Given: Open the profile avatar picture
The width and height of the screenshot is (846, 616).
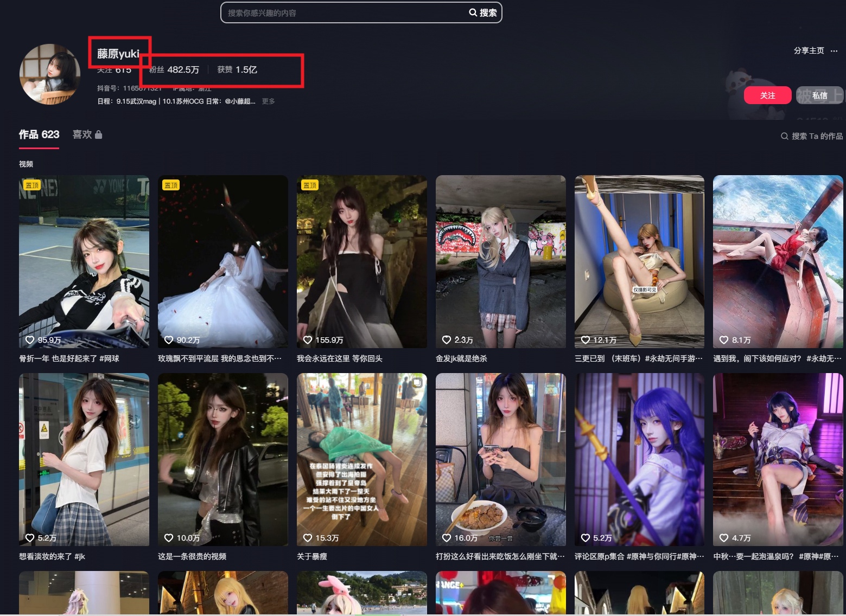Looking at the screenshot, I should 50,74.
